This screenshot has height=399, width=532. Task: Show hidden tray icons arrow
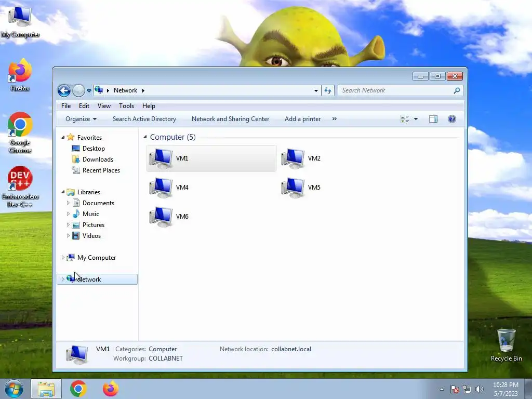click(x=442, y=389)
